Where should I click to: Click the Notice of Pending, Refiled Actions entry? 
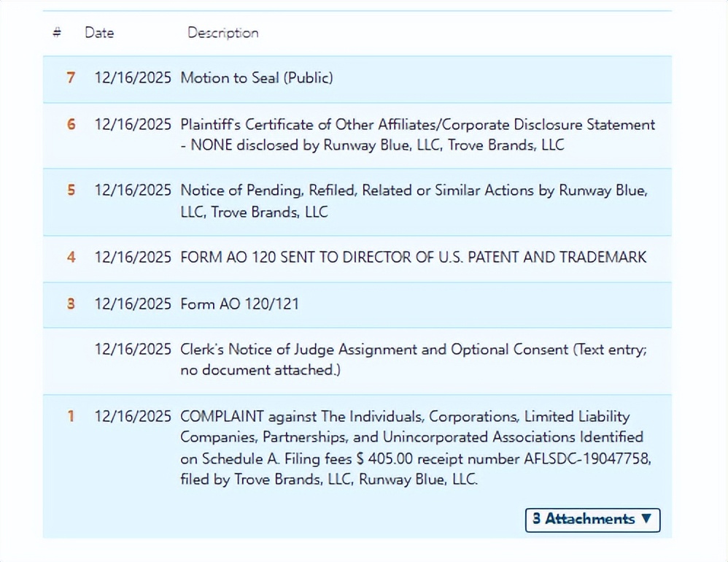(x=414, y=201)
